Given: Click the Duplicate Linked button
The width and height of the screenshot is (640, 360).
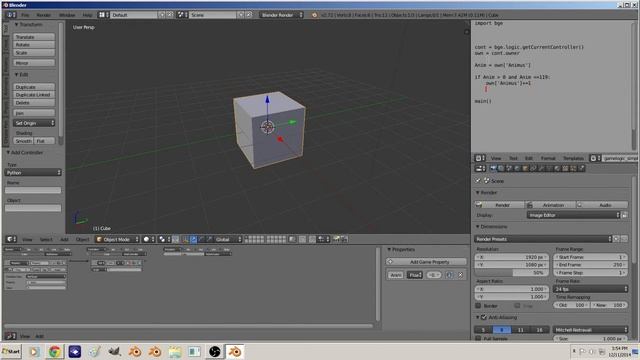Looking at the screenshot, I should click(34, 95).
